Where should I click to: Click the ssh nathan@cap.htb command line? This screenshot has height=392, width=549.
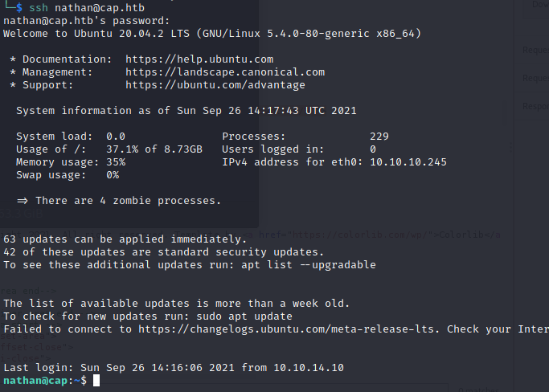[87, 8]
